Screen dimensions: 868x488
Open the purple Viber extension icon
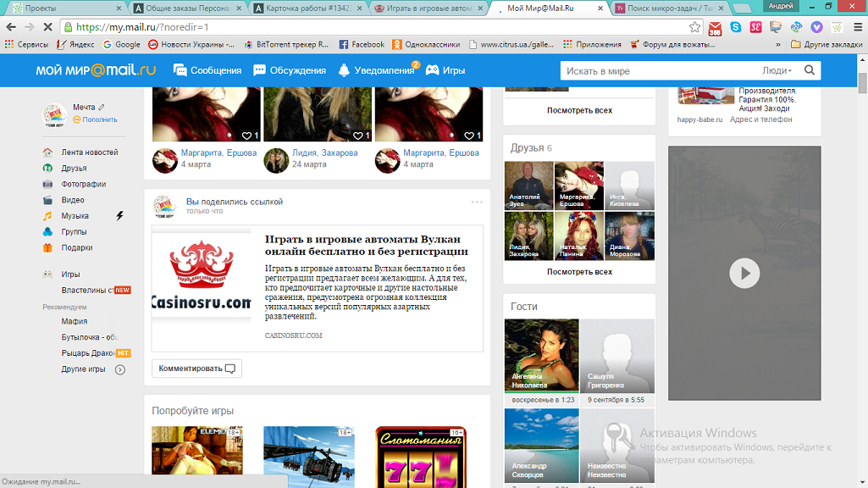point(816,26)
